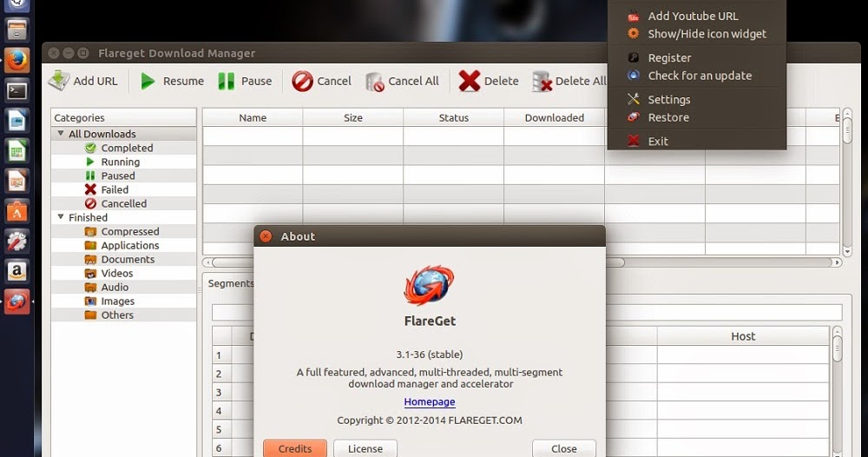Image resolution: width=868 pixels, height=457 pixels.
Task: Sort by the Downloaded column header
Action: pos(554,117)
